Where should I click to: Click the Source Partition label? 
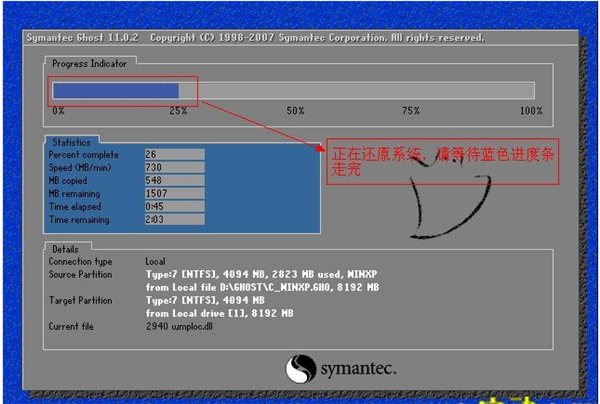coord(80,275)
